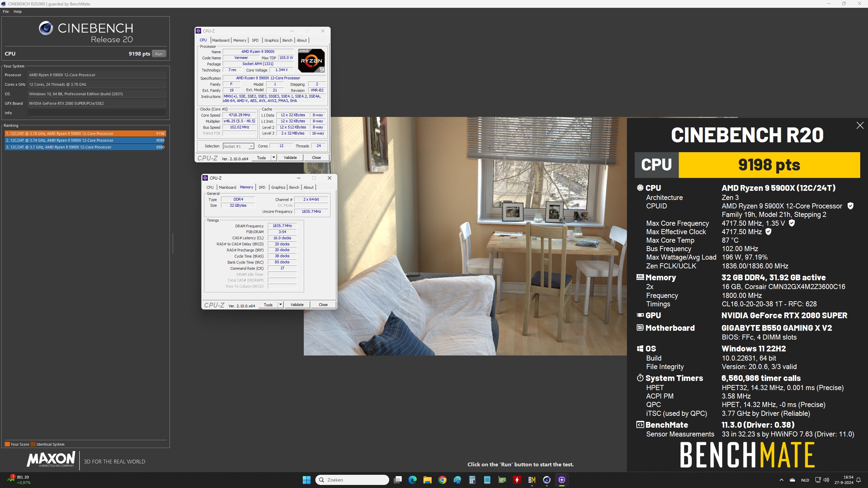The image size is (868, 488).
Task: Switch to BenchMate via BM taskbar icon
Action: 532,480
